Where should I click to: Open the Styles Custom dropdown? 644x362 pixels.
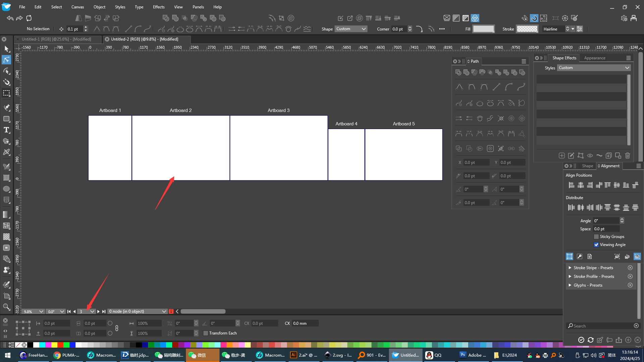point(594,68)
